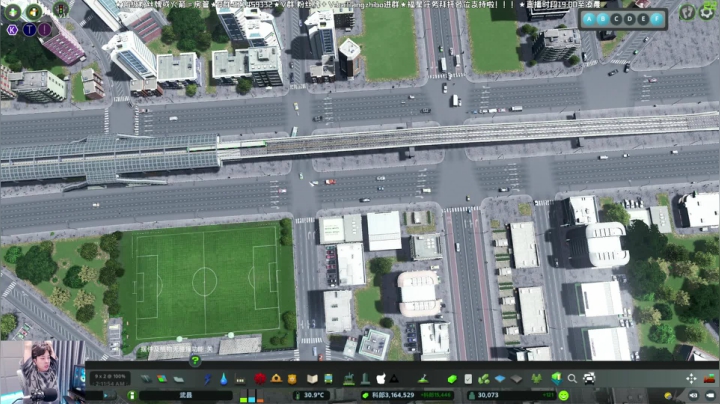Click the 30.9°C temperature readout
This screenshot has width=720, height=404.
tap(310, 395)
